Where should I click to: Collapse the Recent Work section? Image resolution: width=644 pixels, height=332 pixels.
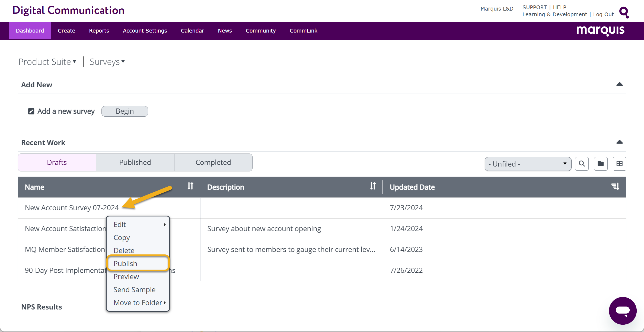coord(620,142)
